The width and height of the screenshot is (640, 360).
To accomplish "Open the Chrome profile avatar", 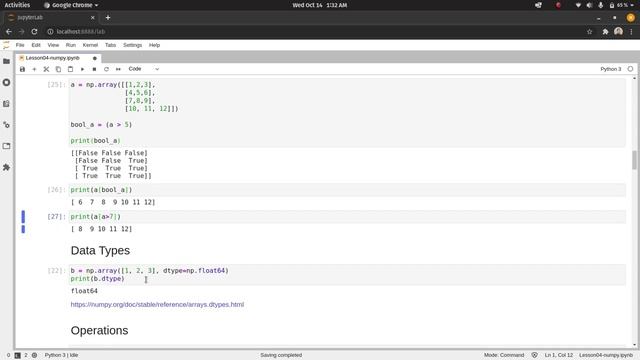I will [x=618, y=31].
